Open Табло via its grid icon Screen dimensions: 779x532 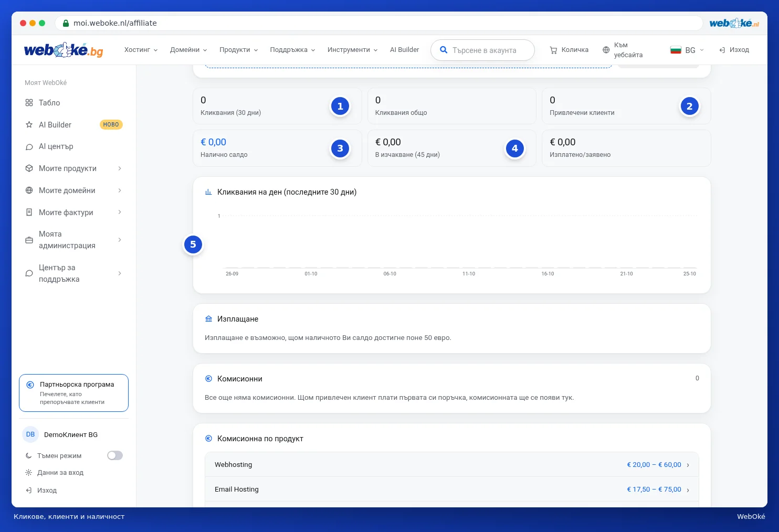29,103
